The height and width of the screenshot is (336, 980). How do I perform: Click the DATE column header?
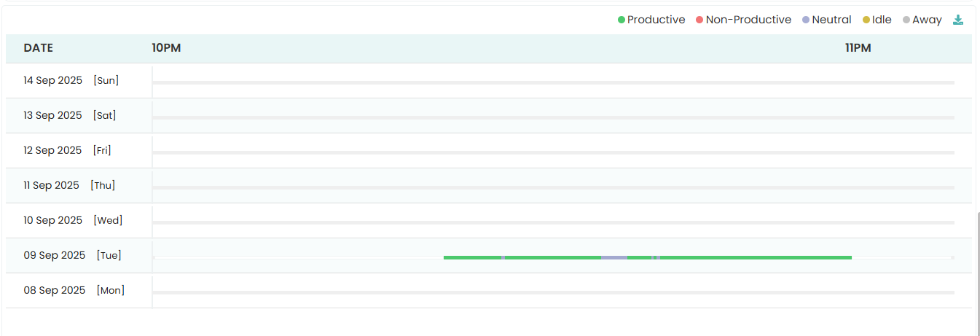39,48
